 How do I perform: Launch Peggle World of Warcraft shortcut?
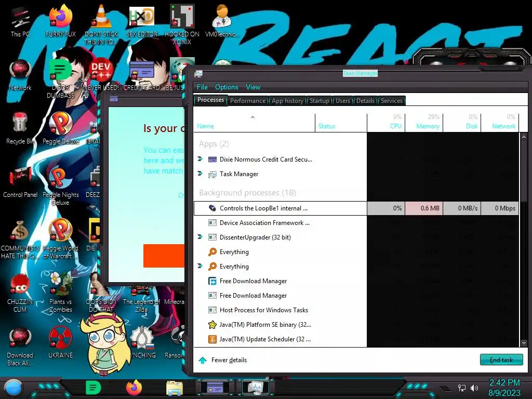pos(60,240)
